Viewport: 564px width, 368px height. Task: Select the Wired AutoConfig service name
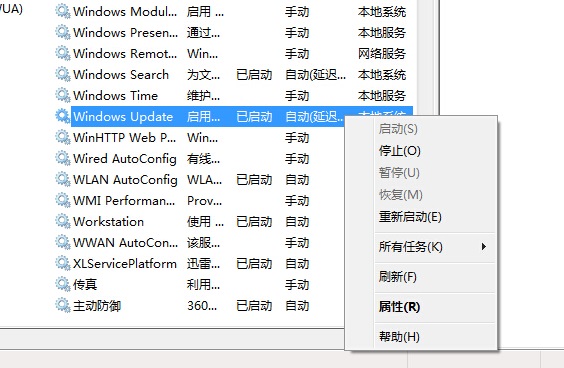point(125,158)
